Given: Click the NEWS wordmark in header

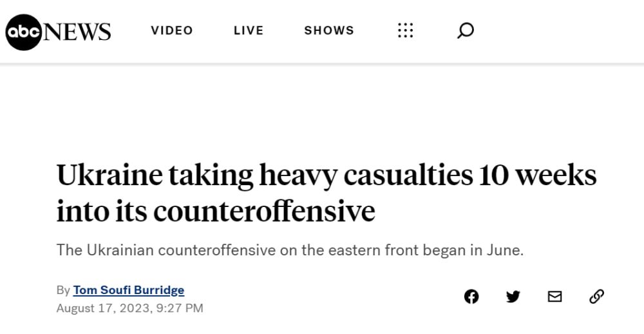Looking at the screenshot, I should click(x=77, y=32).
